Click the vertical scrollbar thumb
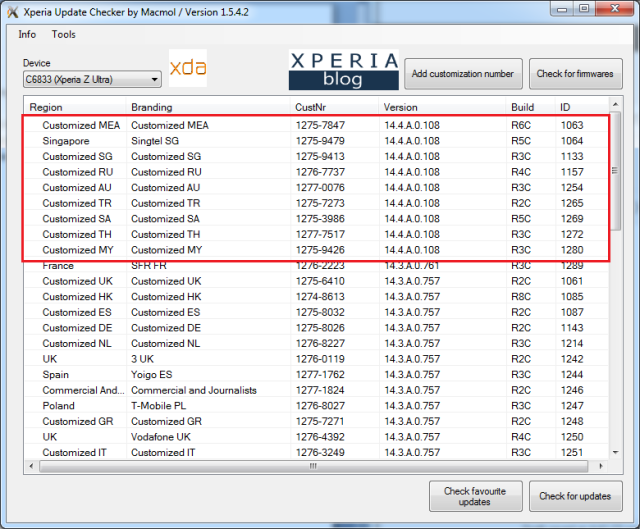Screen dimensions: 640x529 (616, 171)
